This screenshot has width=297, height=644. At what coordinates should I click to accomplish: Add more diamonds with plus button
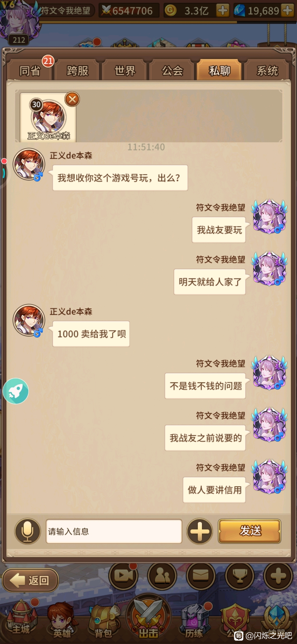click(x=287, y=10)
